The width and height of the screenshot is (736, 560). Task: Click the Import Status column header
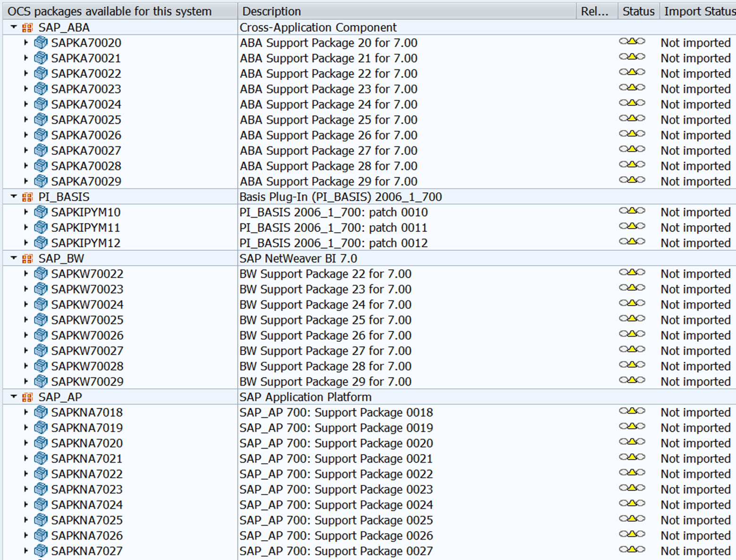pos(698,11)
